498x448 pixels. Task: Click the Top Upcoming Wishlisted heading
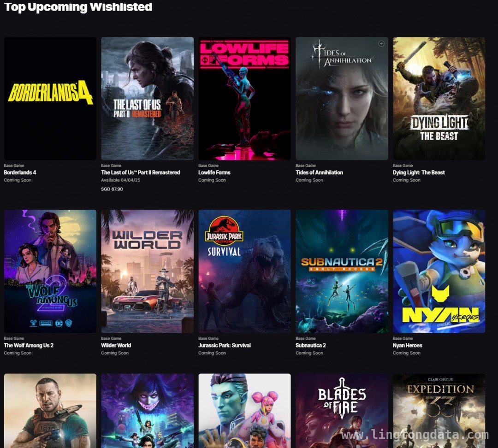[78, 7]
